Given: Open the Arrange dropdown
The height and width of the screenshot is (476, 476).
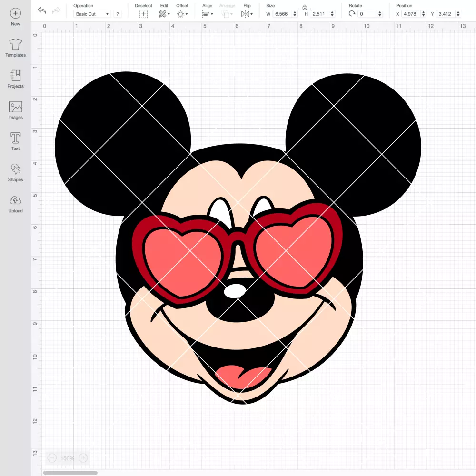Looking at the screenshot, I should tap(227, 14).
